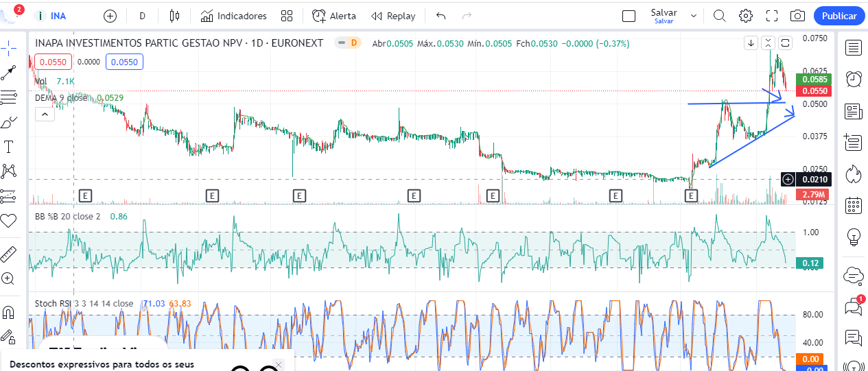
Task: Open the news panel in right sidebar
Action: [854, 111]
